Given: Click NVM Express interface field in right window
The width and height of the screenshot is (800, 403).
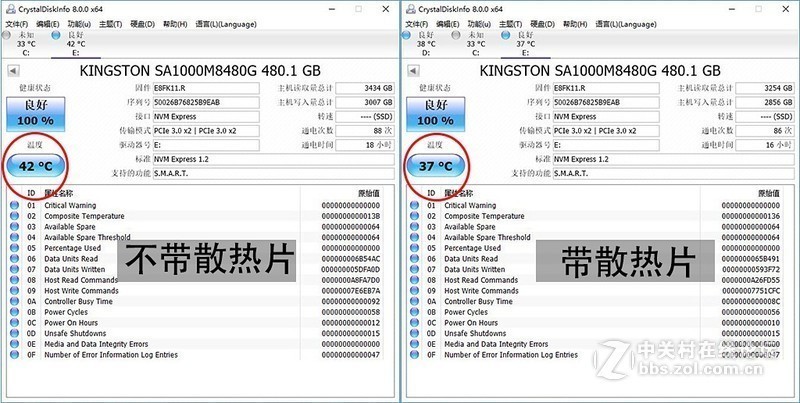Looking at the screenshot, I should (606, 117).
